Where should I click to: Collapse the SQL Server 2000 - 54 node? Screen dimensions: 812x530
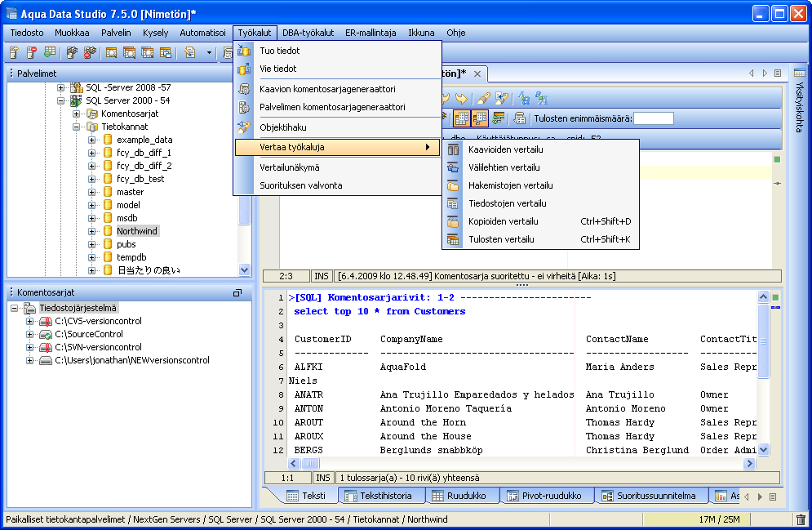pyautogui.click(x=60, y=100)
